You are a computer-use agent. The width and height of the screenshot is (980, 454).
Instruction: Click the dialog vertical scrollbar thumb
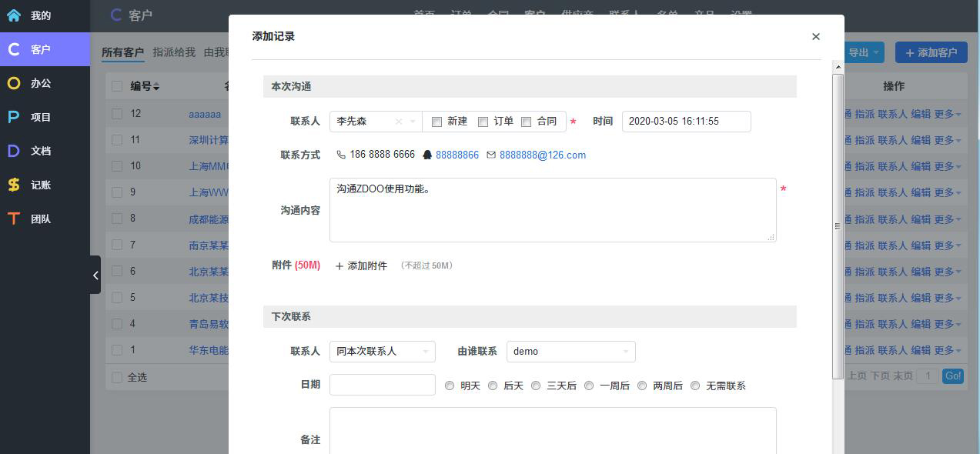tap(838, 225)
